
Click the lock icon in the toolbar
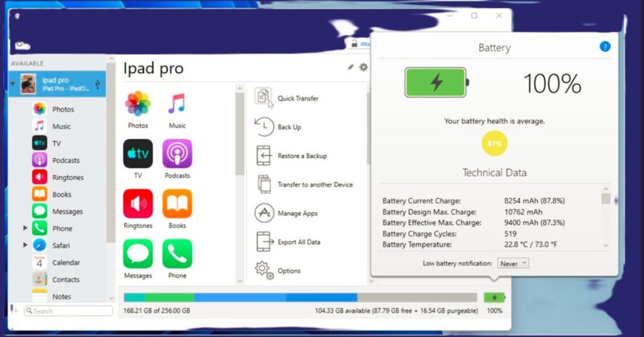tap(354, 43)
